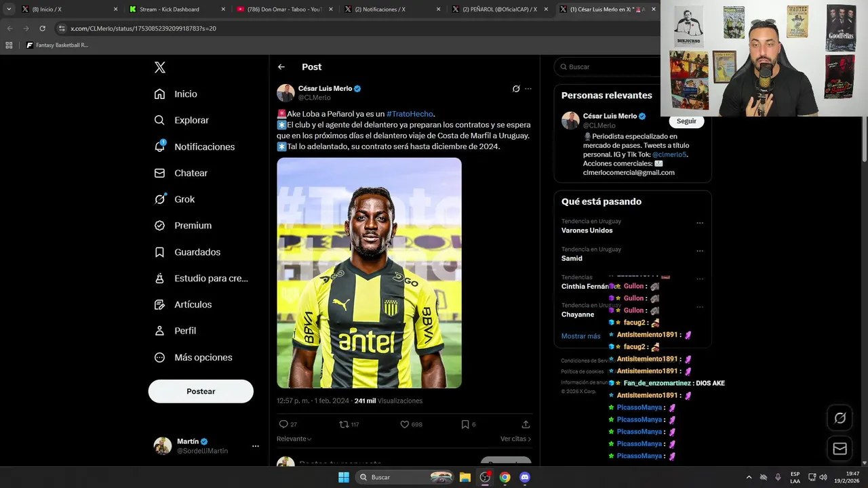Click Ver citas link
Screen dimensions: 868x488
pos(515,439)
